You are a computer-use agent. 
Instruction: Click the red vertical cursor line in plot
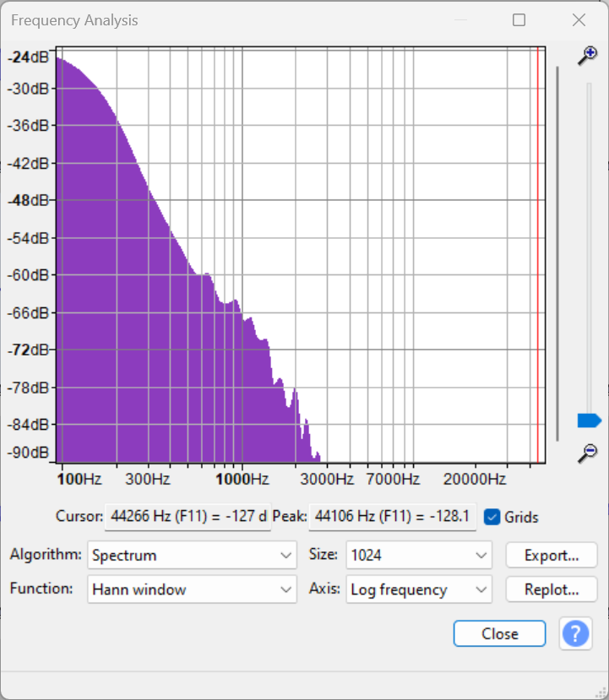pos(538,254)
